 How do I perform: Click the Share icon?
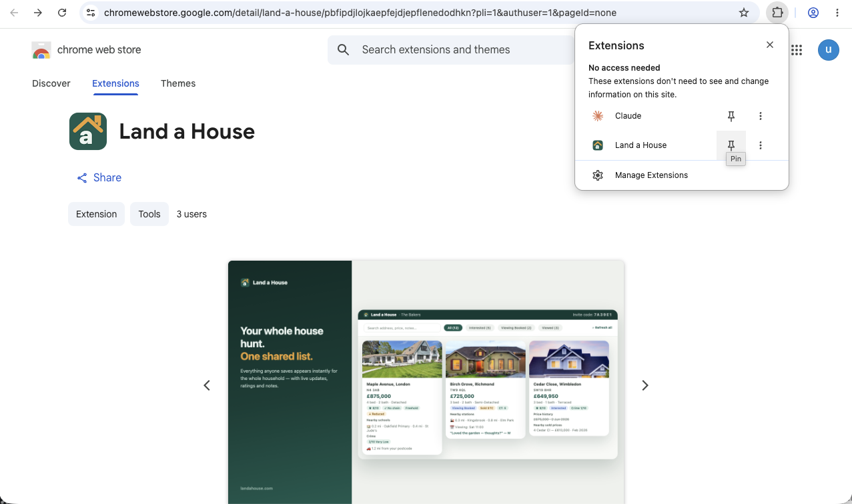(82, 178)
